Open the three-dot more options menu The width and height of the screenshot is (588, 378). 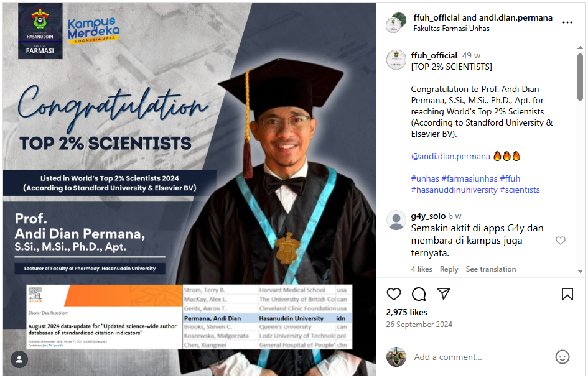coord(567,22)
